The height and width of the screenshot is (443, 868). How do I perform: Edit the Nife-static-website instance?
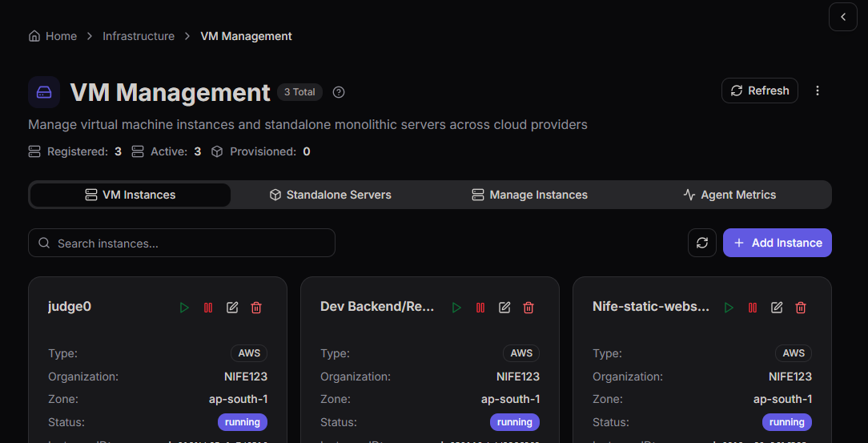coord(777,308)
